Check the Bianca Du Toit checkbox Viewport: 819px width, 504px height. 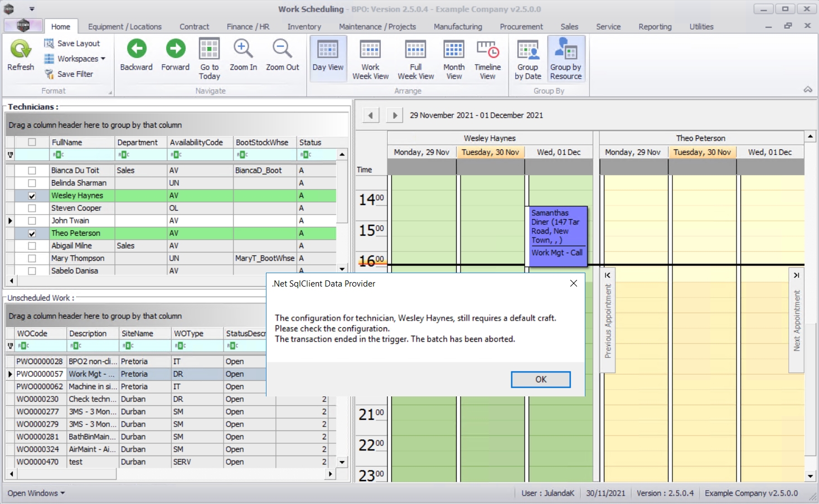pos(32,171)
